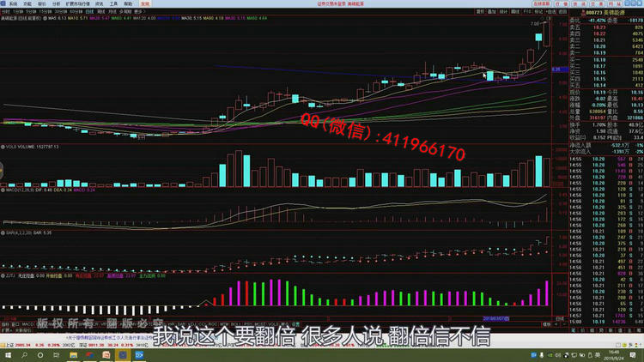This screenshot has width=644, height=362.
Task: Activate the 画线 drawing tool
Action: 515,12
